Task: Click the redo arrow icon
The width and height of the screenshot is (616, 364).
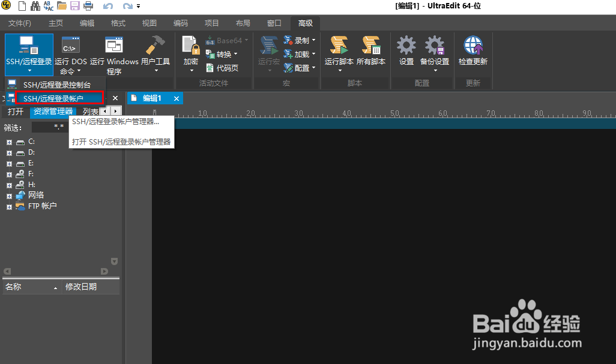Action: [x=128, y=6]
